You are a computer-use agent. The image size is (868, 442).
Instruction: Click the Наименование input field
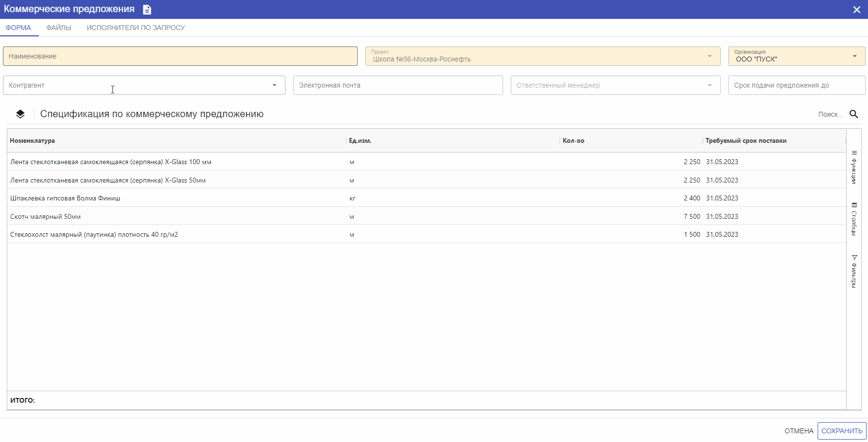coord(180,56)
